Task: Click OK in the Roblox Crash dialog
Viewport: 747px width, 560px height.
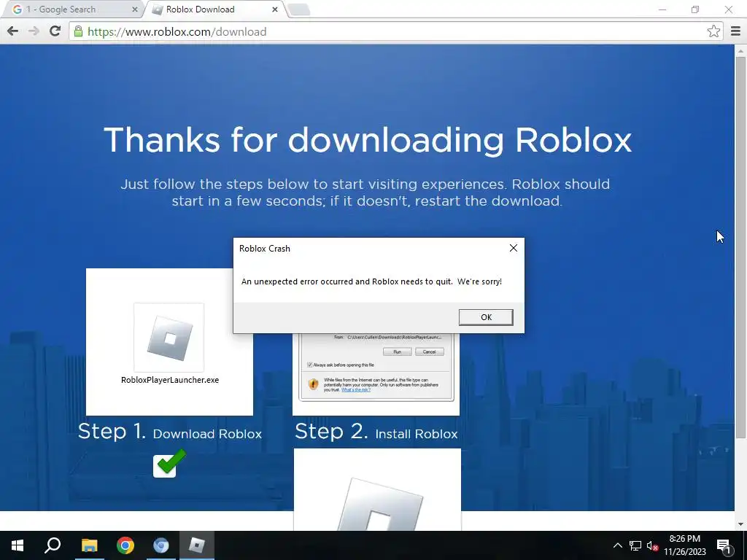Action: pyautogui.click(x=485, y=317)
